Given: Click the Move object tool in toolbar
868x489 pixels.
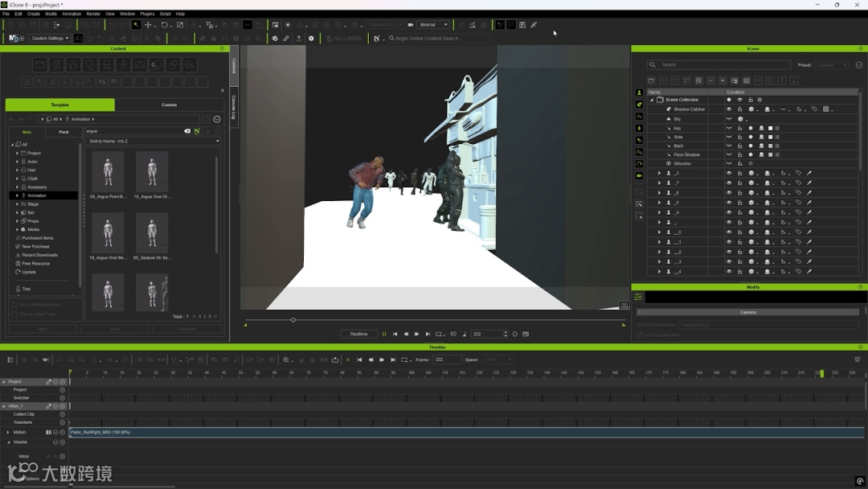Looking at the screenshot, I should coord(148,25).
